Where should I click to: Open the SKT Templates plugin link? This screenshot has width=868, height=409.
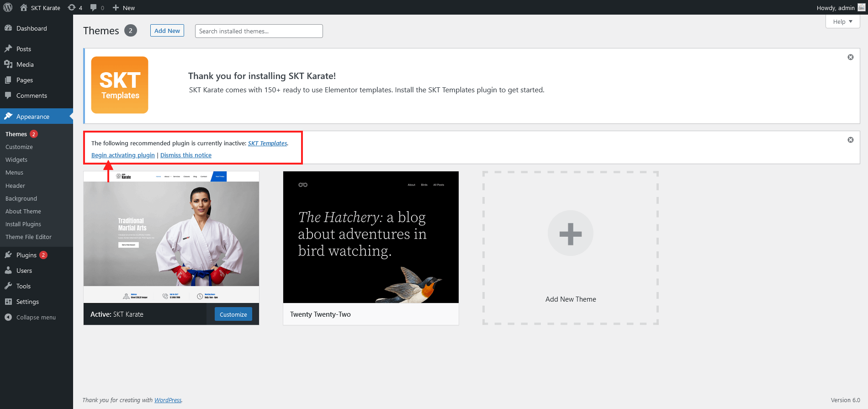[x=268, y=143]
